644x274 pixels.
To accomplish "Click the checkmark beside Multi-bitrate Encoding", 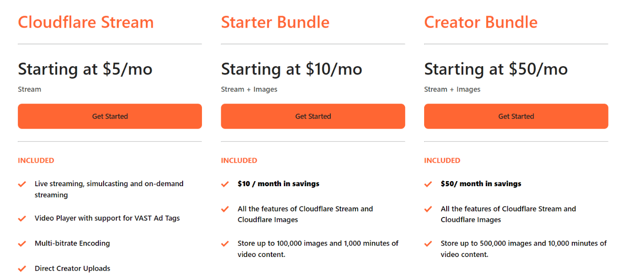I will (22, 243).
